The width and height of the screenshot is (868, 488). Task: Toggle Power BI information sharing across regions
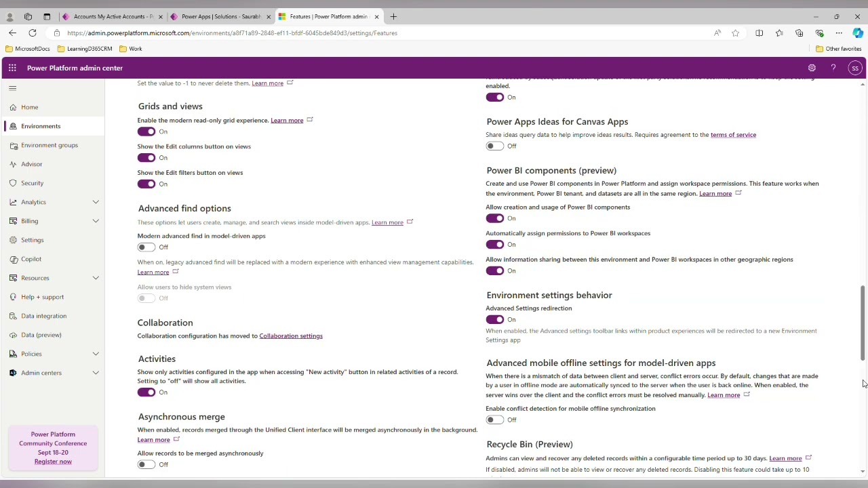pyautogui.click(x=495, y=270)
